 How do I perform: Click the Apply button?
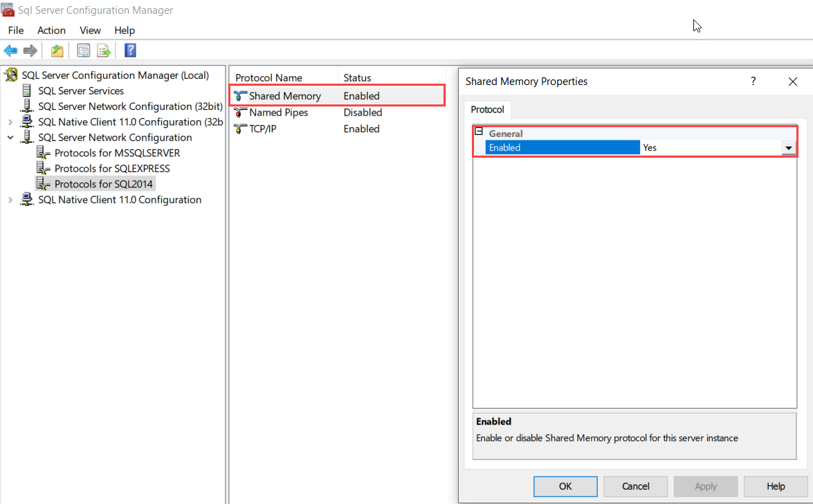coord(706,486)
